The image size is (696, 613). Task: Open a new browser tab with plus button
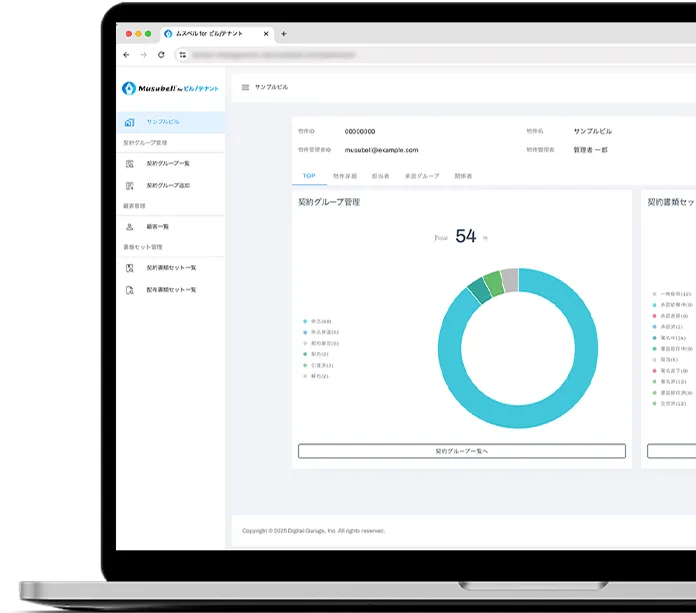pos(283,34)
